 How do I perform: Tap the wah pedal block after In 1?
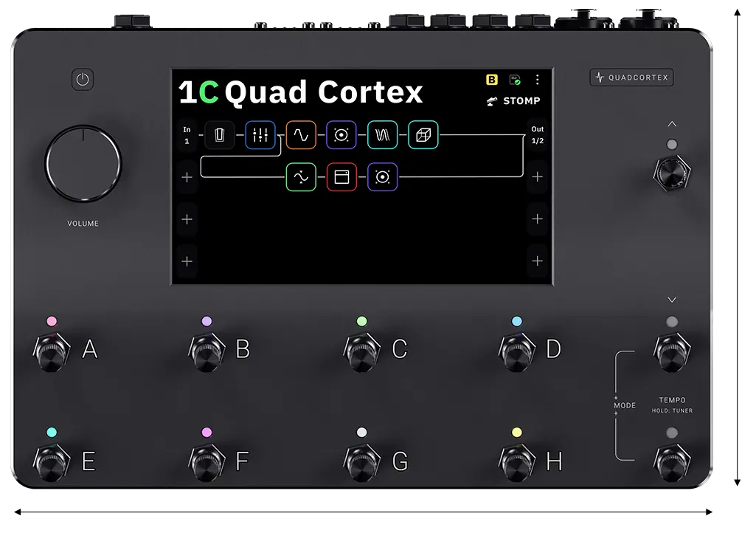[219, 134]
